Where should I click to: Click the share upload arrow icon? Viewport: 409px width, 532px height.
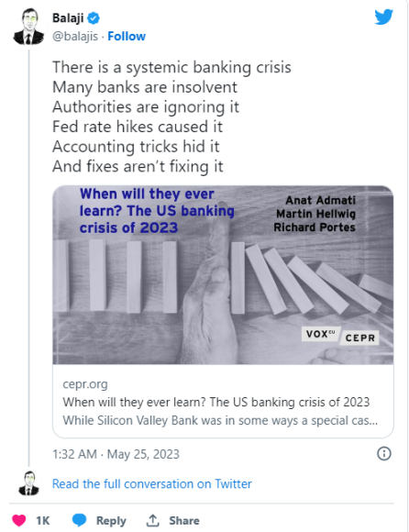pyautogui.click(x=152, y=520)
